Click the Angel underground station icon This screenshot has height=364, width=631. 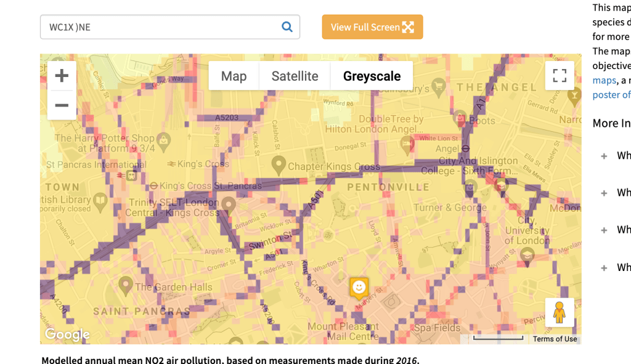click(x=466, y=148)
